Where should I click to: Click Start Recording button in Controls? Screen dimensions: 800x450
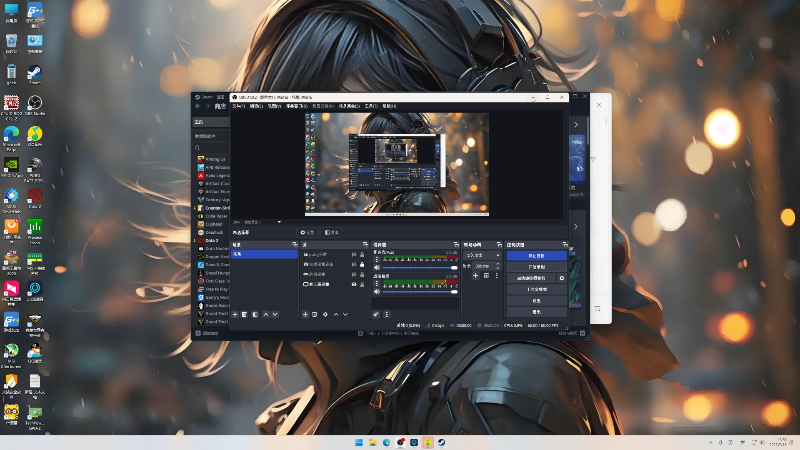tap(536, 267)
